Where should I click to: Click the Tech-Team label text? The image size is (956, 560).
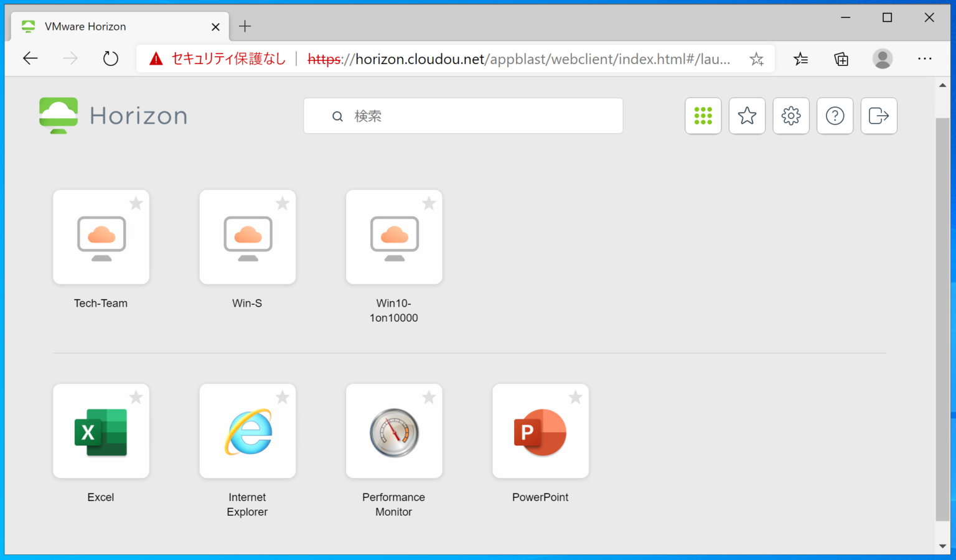101,304
